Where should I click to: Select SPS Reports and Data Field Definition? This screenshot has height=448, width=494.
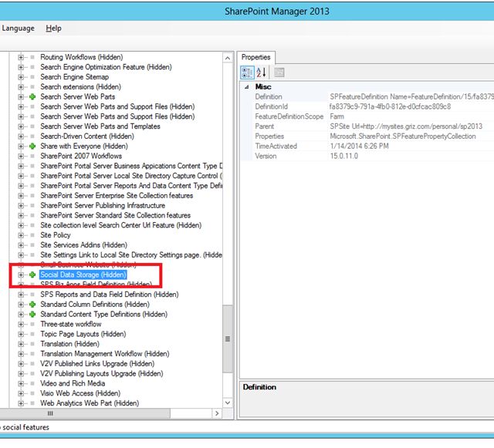110,295
